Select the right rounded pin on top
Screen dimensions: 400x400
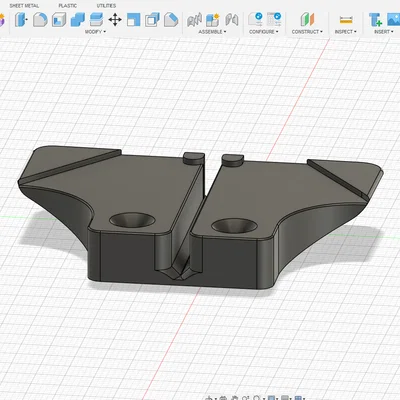(x=233, y=159)
